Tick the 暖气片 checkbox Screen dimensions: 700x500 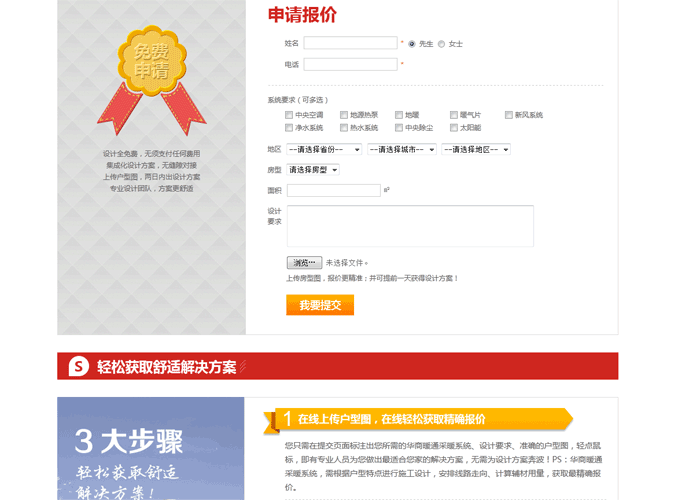[454, 115]
